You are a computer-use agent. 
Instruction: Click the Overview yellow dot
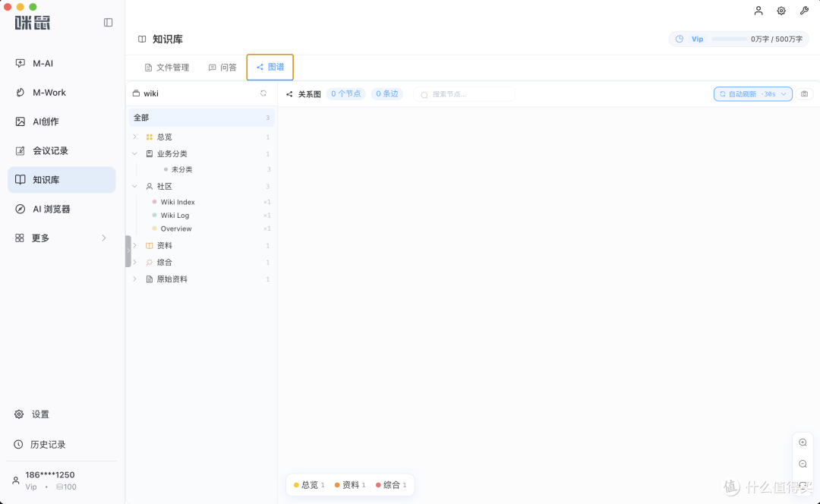point(154,228)
